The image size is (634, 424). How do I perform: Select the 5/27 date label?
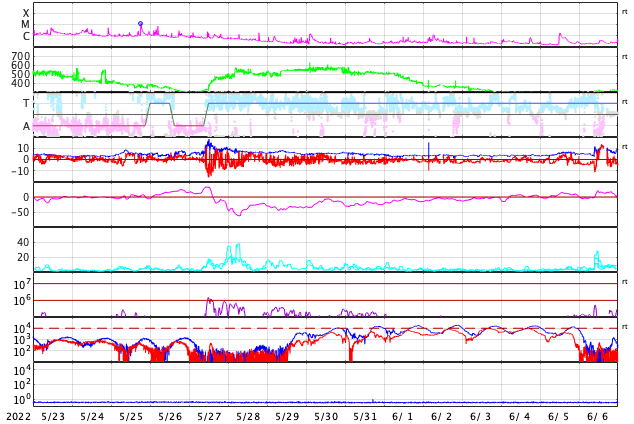coord(209,416)
